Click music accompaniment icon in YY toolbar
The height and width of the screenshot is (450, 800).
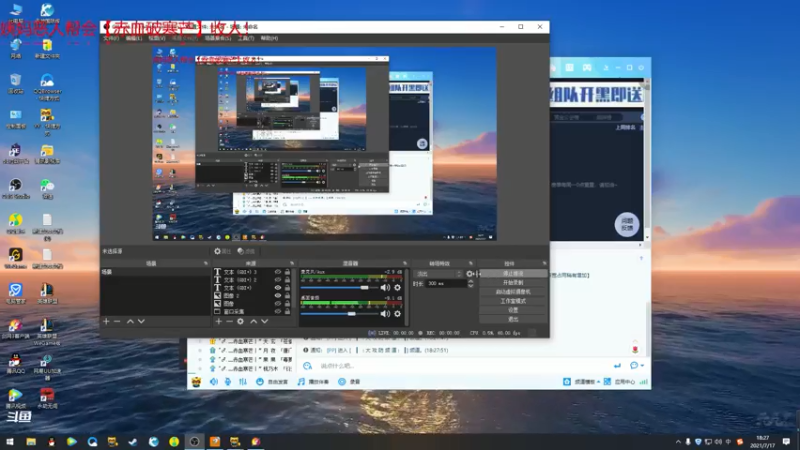[301, 382]
